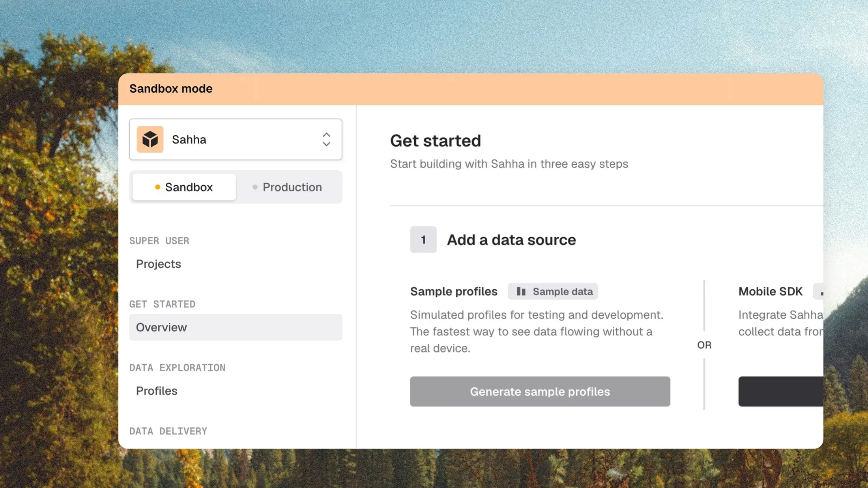The width and height of the screenshot is (868, 488).
Task: Click the SUPER USER section label
Action: click(x=159, y=240)
